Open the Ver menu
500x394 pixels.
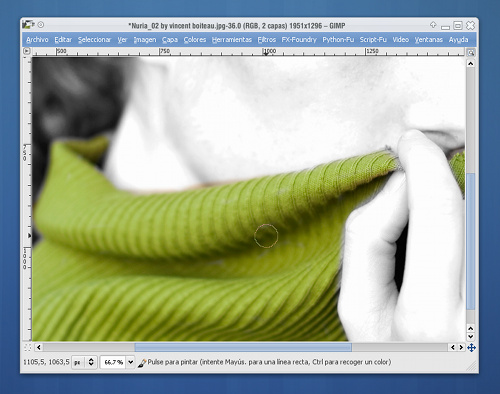[122, 40]
